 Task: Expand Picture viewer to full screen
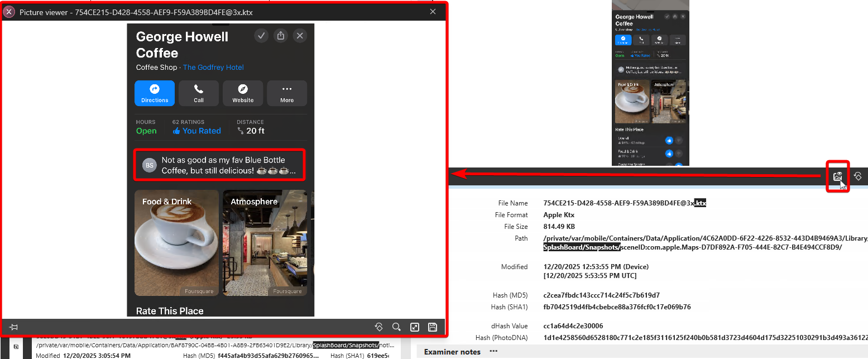pos(415,327)
